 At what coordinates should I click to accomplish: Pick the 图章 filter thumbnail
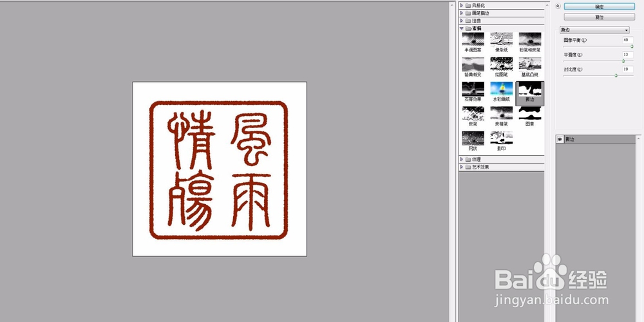click(x=530, y=117)
